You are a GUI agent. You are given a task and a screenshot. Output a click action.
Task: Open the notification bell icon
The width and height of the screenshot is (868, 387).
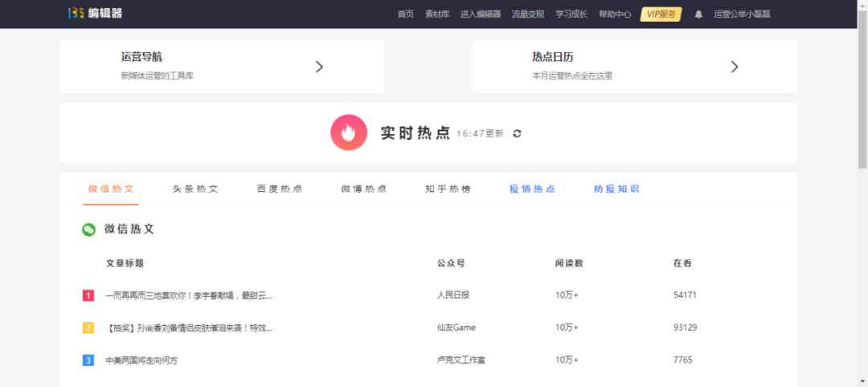click(x=698, y=14)
